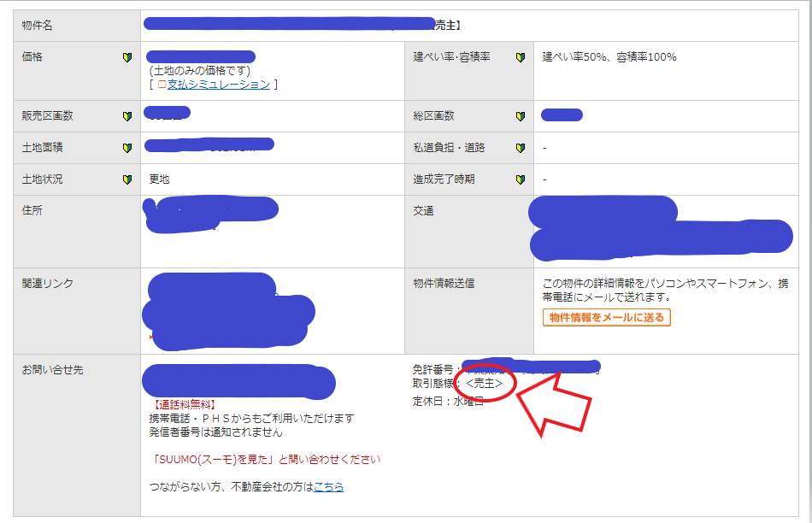Click beginner help icon next to 土地面積
The height and width of the screenshot is (523, 812).
tap(127, 148)
